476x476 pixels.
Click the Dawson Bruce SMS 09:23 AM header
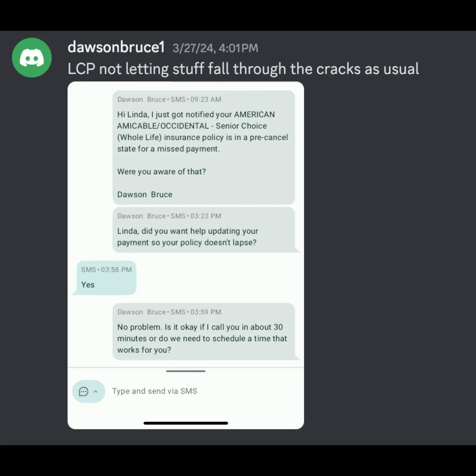click(x=169, y=100)
